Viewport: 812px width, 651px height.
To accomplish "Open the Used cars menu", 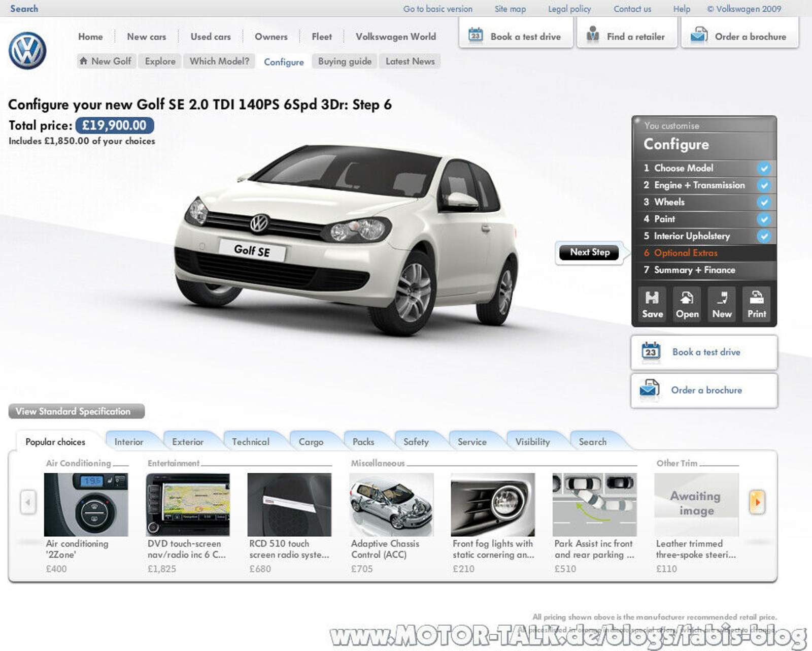I will point(211,37).
